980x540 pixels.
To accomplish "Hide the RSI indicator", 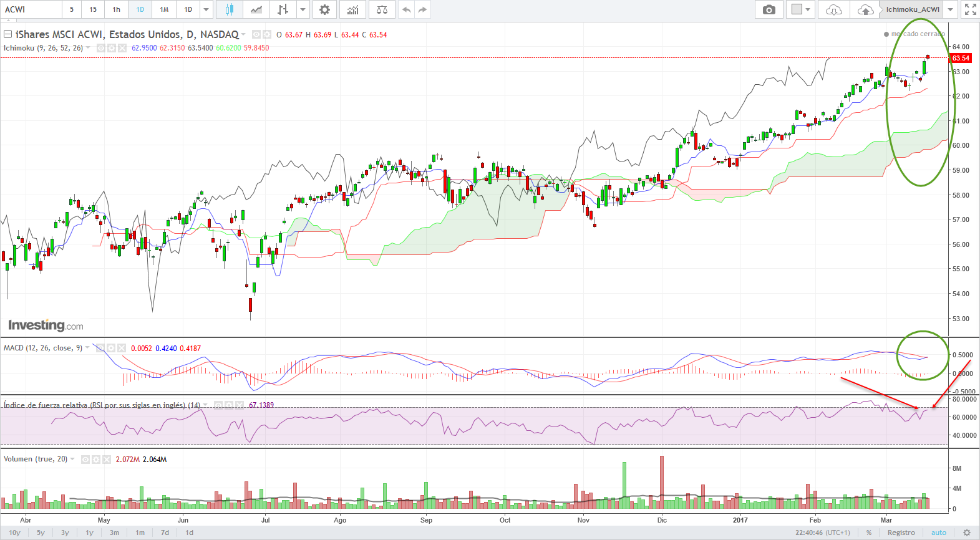I will (x=218, y=405).
